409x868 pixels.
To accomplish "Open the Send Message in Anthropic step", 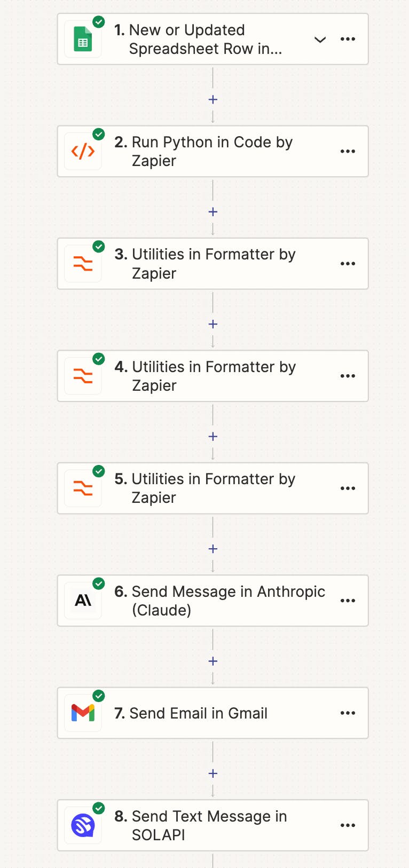I will coord(213,601).
